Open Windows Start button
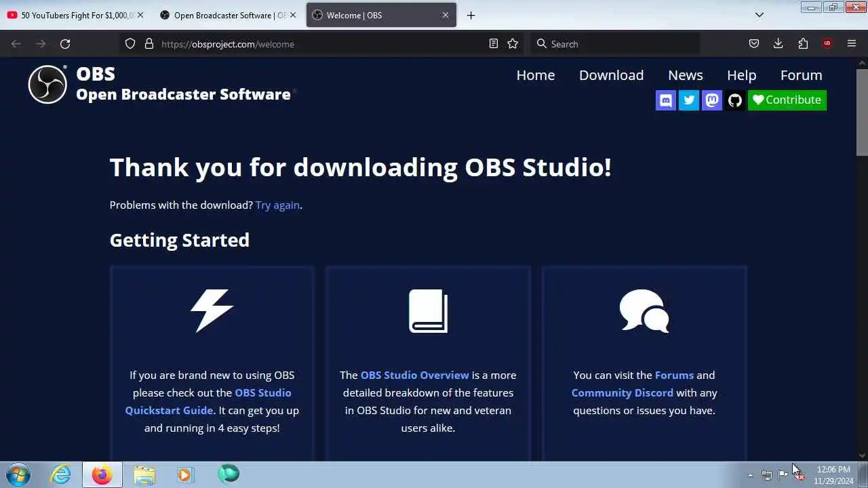The image size is (868, 488). pos(18,474)
